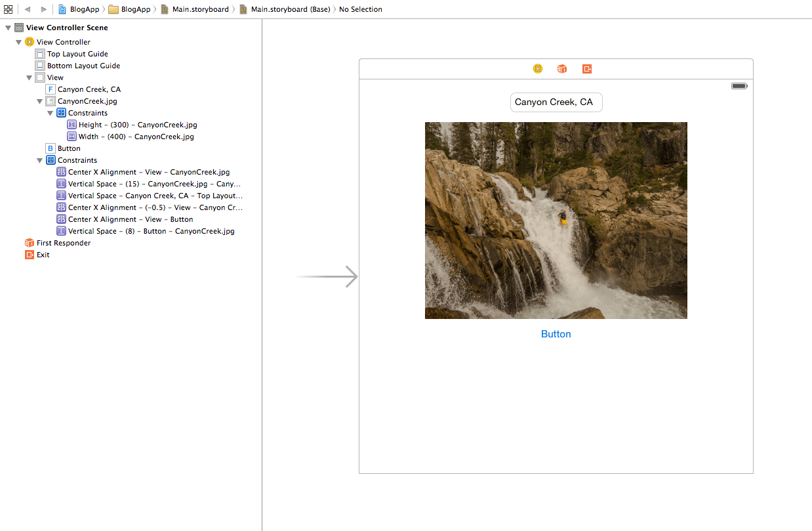This screenshot has width=812, height=531.
Task: Select First Responder in the outline
Action: click(x=63, y=243)
